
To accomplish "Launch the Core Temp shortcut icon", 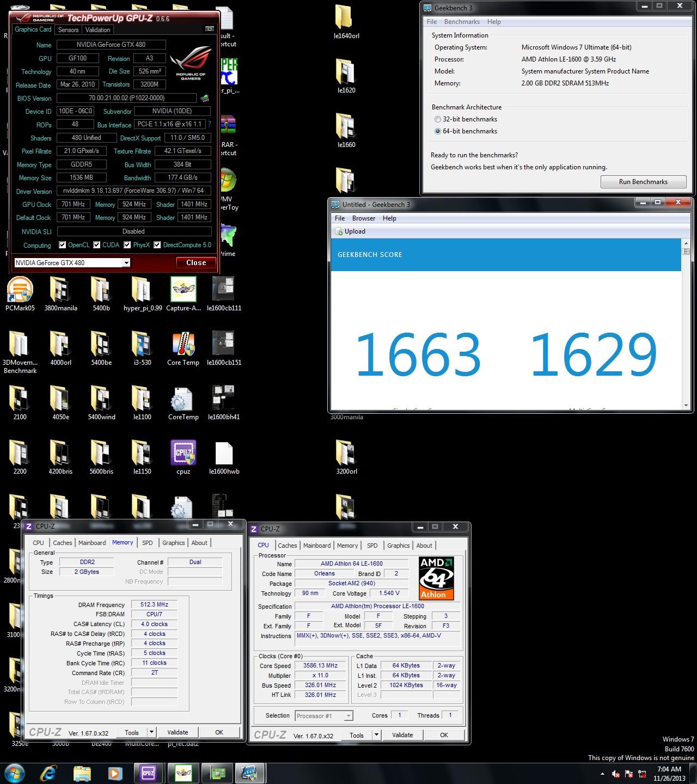I will pos(184,348).
